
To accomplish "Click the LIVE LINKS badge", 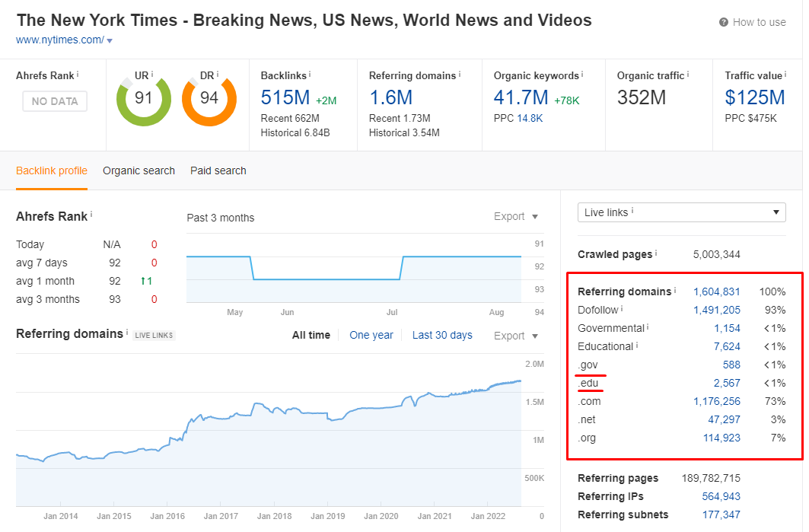I will click(x=154, y=336).
